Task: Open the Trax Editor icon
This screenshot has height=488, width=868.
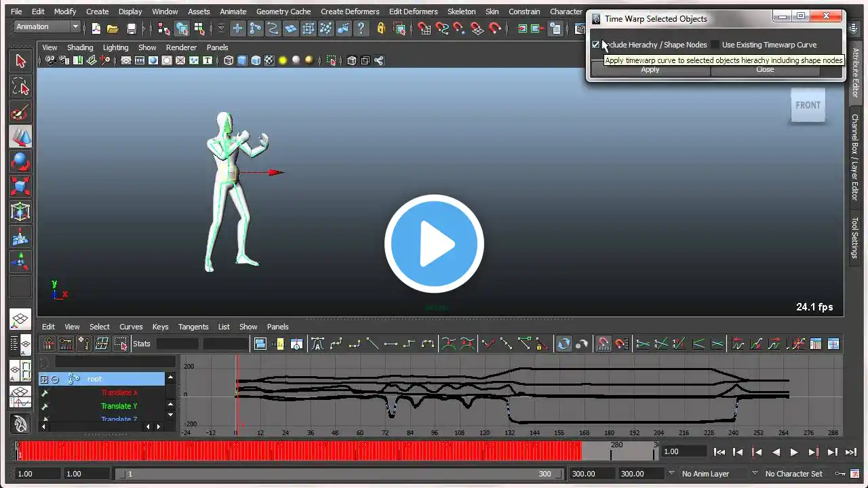Action: tap(833, 344)
